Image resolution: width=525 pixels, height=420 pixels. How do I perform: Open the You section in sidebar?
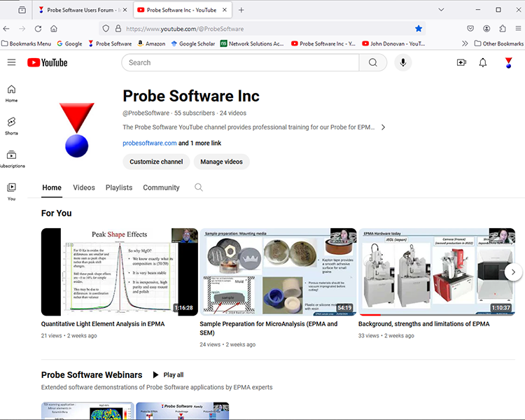[11, 192]
